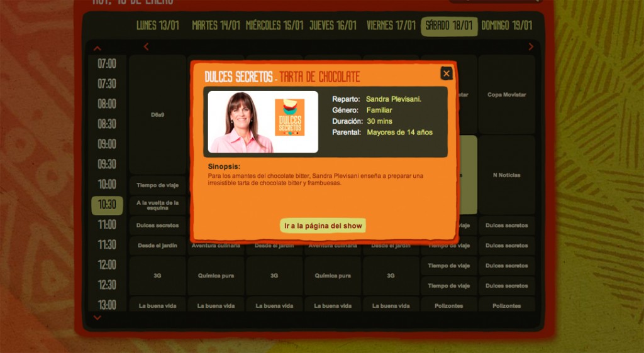
Task: Click the up arrow above the time column
Action: tap(97, 48)
